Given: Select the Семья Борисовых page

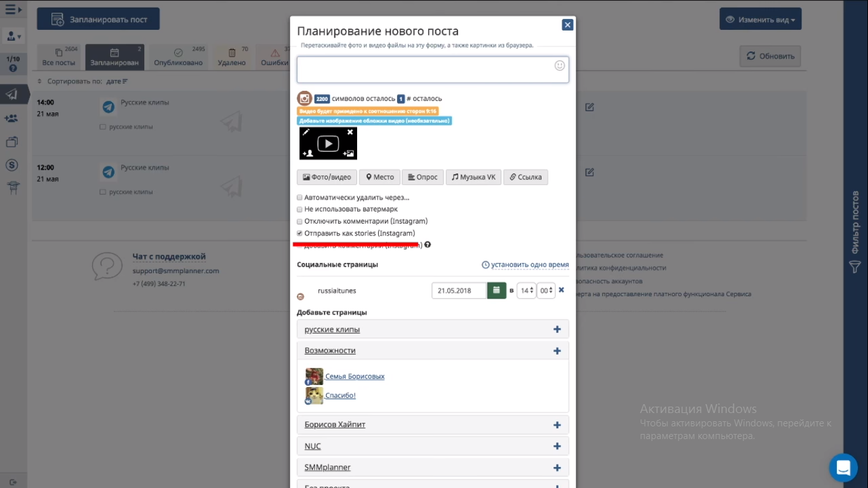Looking at the screenshot, I should tap(355, 376).
